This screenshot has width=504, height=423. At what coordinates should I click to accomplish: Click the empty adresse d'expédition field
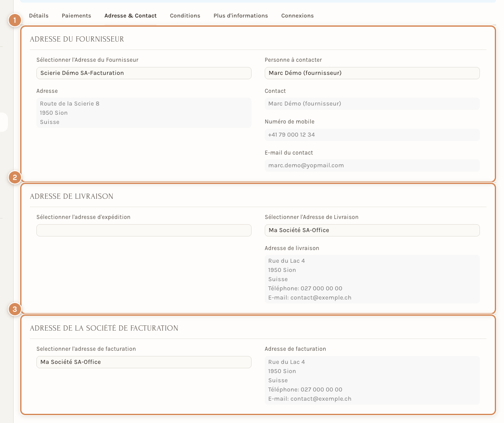click(x=144, y=230)
